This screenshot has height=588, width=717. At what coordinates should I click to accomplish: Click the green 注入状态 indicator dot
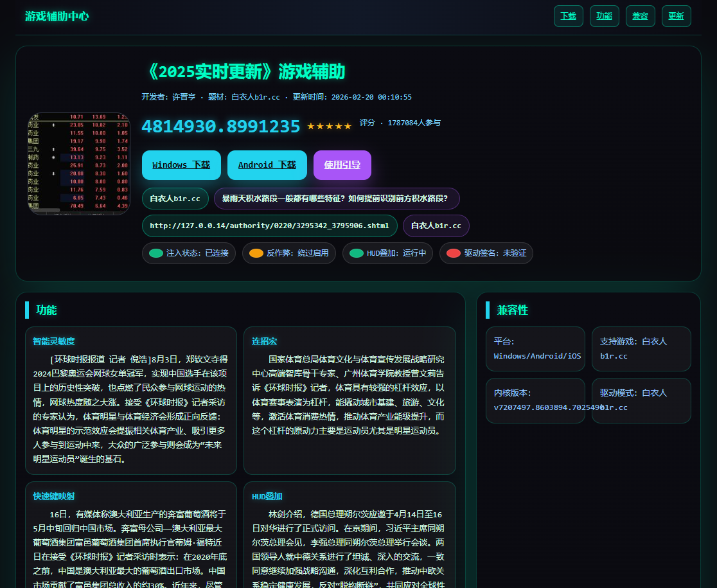pyautogui.click(x=156, y=253)
